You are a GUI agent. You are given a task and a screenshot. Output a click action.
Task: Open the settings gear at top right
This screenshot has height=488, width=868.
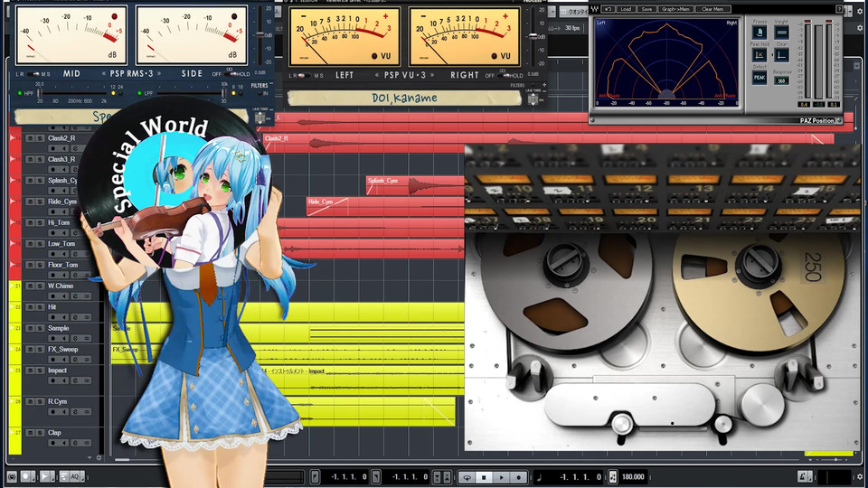(x=860, y=12)
